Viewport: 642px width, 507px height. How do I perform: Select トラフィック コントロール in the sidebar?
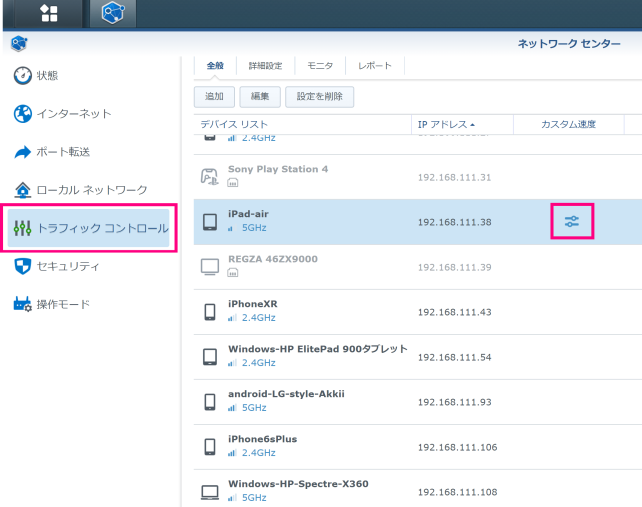pos(88,228)
